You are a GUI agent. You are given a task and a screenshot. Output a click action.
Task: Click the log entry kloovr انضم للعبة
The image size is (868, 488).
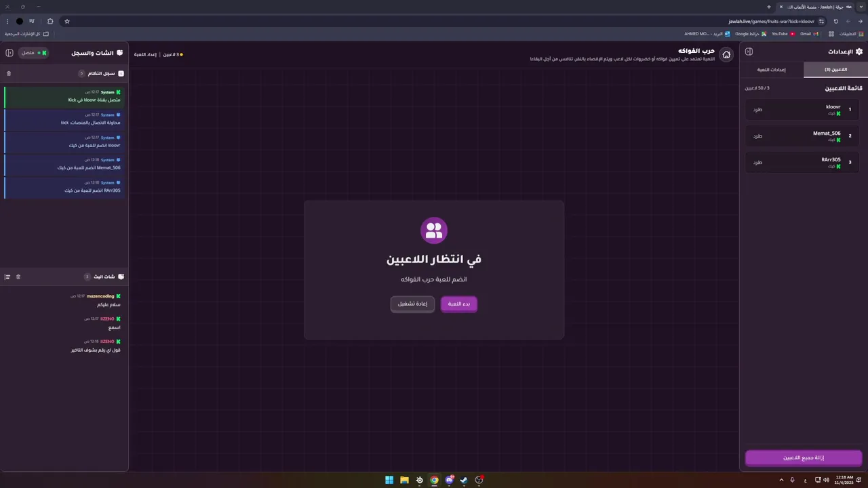coord(64,142)
